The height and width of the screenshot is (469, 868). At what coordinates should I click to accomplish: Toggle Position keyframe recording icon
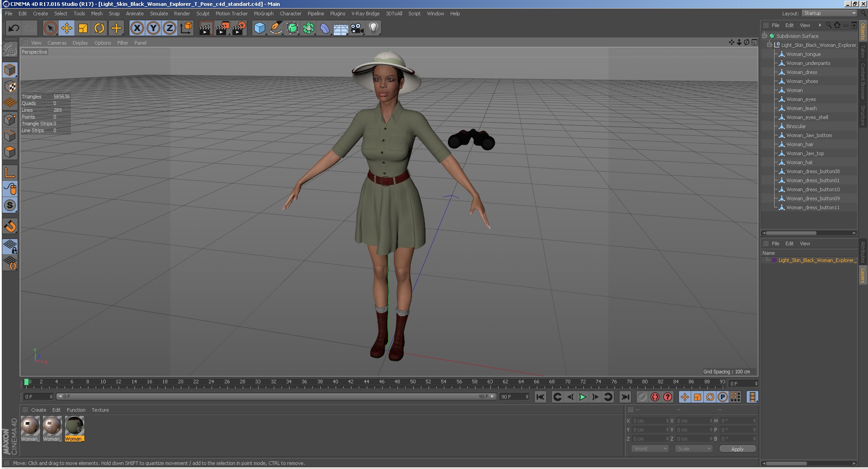(684, 397)
